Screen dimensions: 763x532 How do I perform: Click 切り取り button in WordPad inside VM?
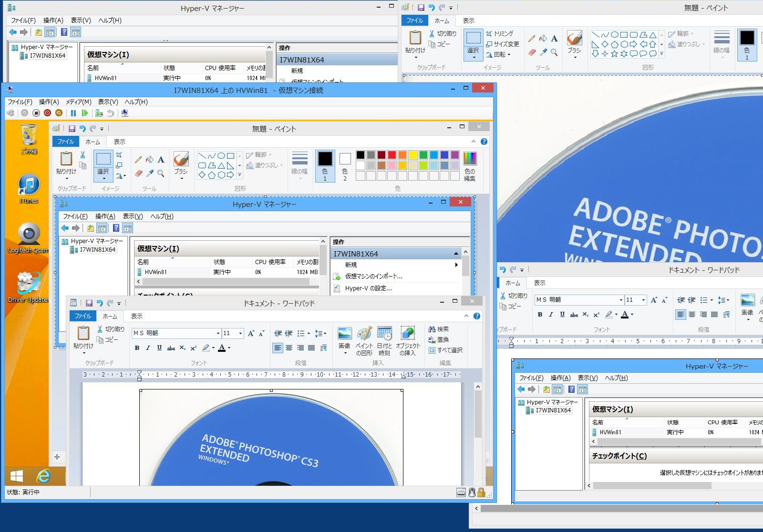(x=111, y=329)
